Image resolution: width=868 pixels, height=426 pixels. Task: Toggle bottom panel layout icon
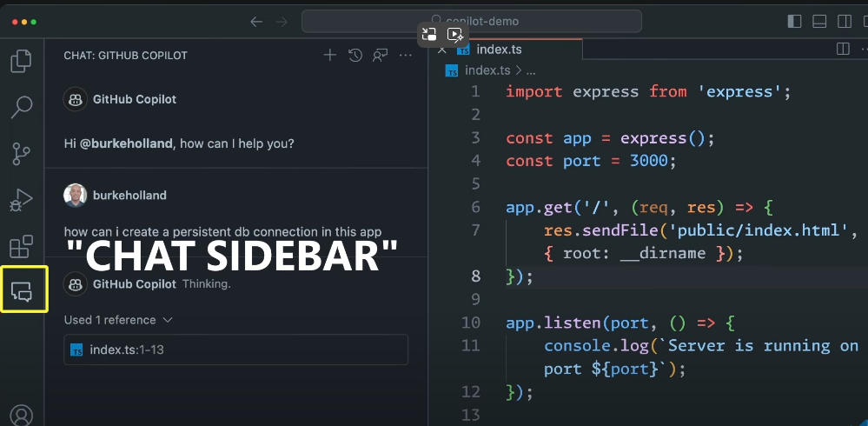(819, 22)
